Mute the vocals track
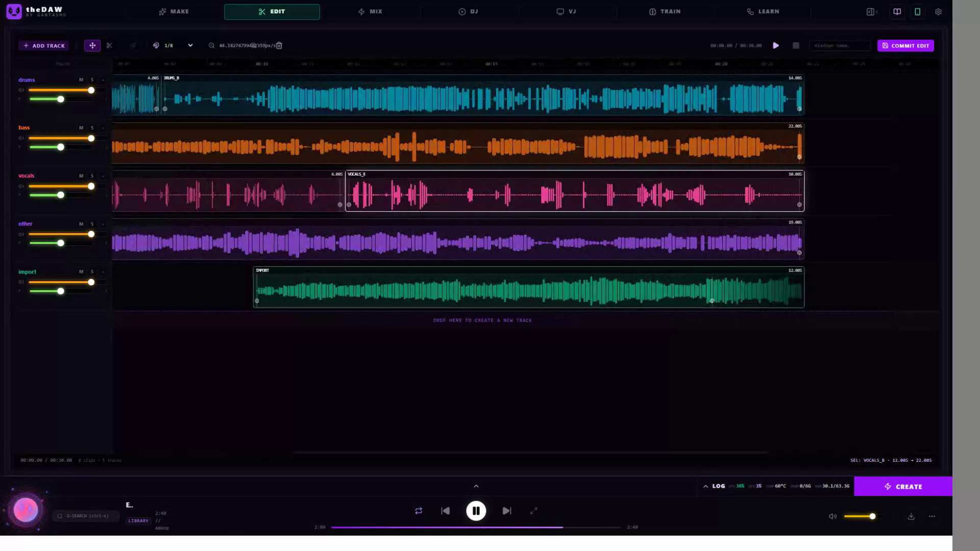Screen dimensions: 980x551 81,176
